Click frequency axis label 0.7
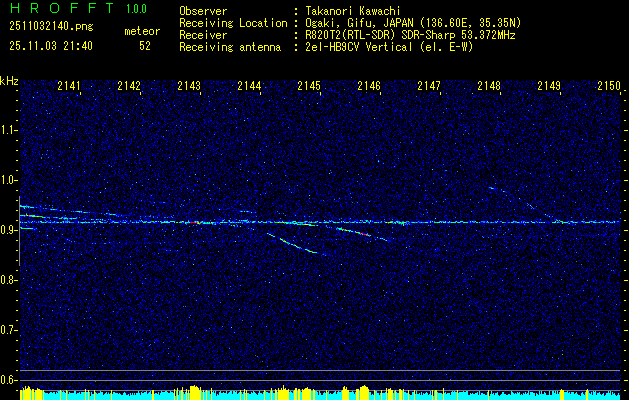The height and width of the screenshot is (400, 629). 8,330
